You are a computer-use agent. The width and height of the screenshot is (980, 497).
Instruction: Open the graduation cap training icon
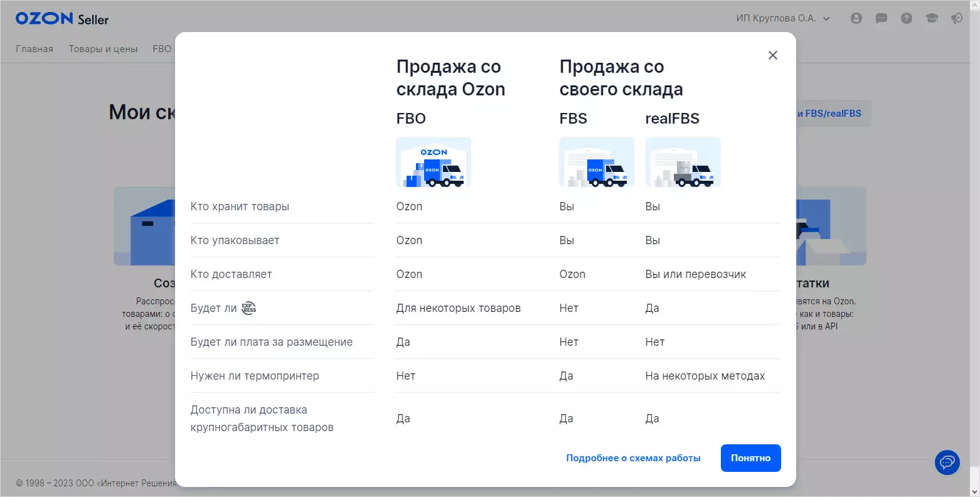(932, 18)
